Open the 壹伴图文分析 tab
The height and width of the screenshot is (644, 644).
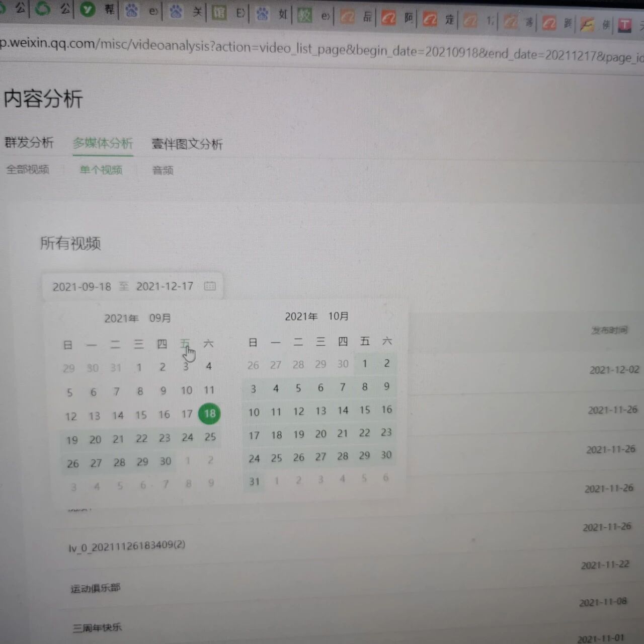pyautogui.click(x=187, y=144)
